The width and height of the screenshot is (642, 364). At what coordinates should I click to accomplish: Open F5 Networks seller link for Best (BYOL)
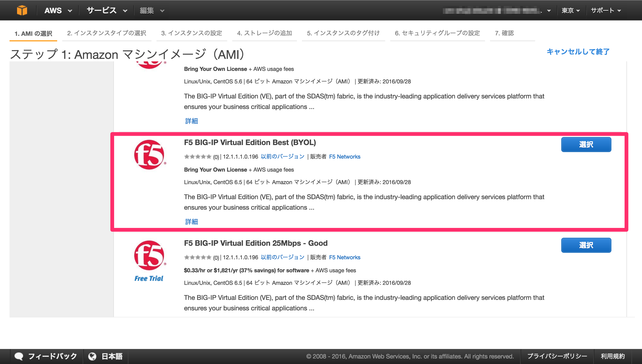345,157
